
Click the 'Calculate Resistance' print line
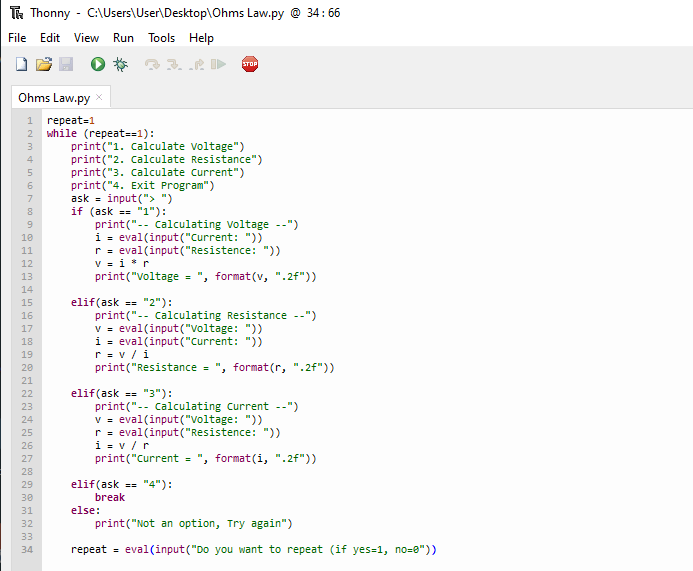point(167,160)
